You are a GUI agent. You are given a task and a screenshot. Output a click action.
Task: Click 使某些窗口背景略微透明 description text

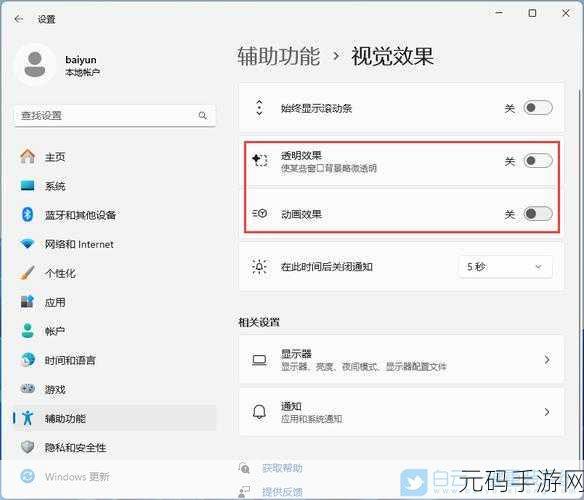coord(329,168)
